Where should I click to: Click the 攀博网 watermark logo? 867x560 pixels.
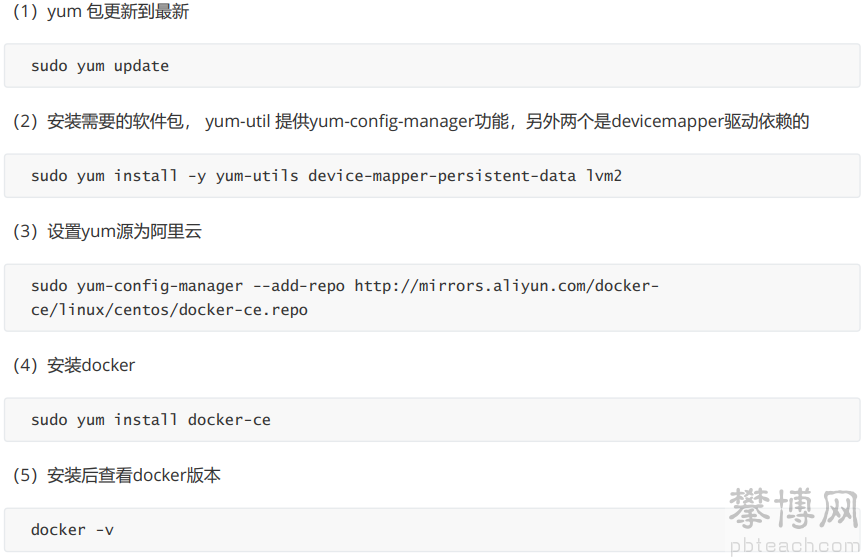pos(793,507)
